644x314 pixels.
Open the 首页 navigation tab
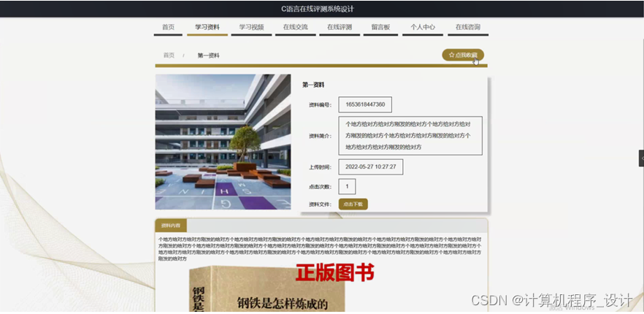[x=168, y=28]
